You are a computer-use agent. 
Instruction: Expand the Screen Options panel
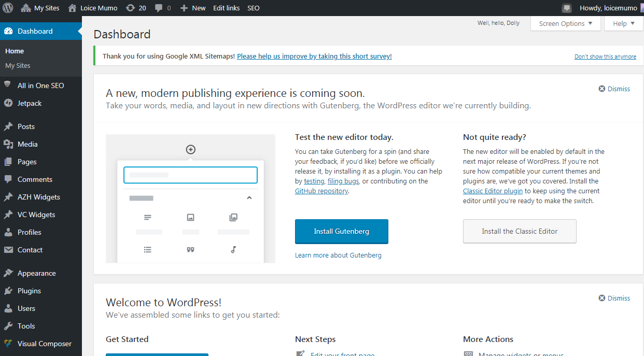(565, 23)
